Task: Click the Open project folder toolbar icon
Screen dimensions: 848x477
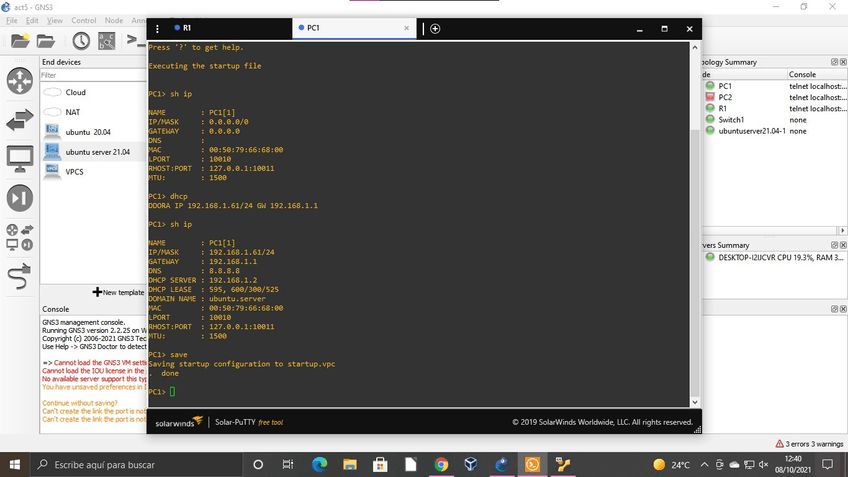Action: pyautogui.click(x=46, y=41)
